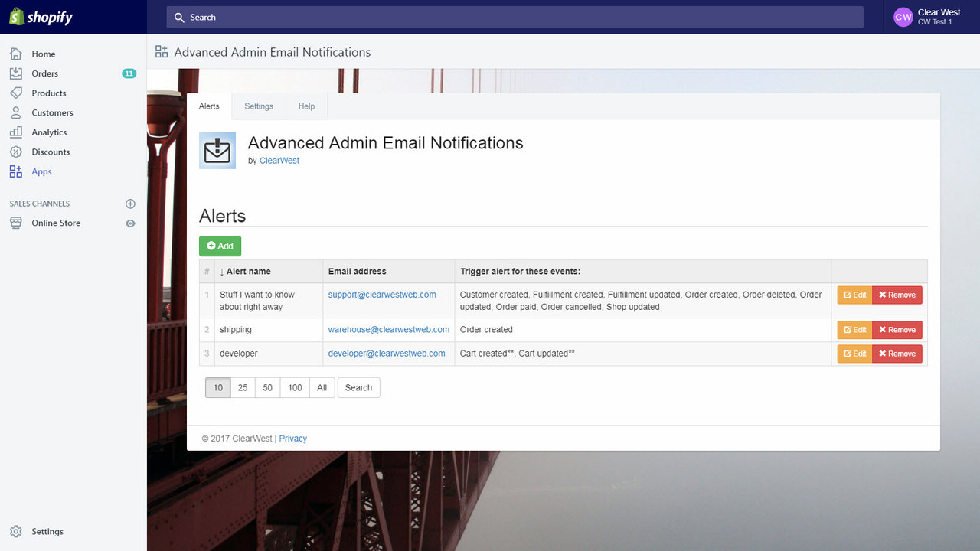Screen dimensions: 980x551
Task: Show 25 alerts per page
Action: pos(243,387)
